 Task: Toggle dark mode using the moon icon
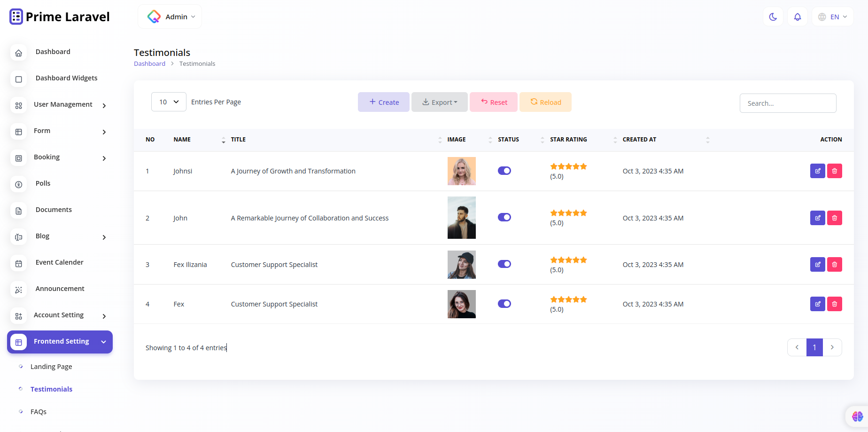(x=773, y=16)
